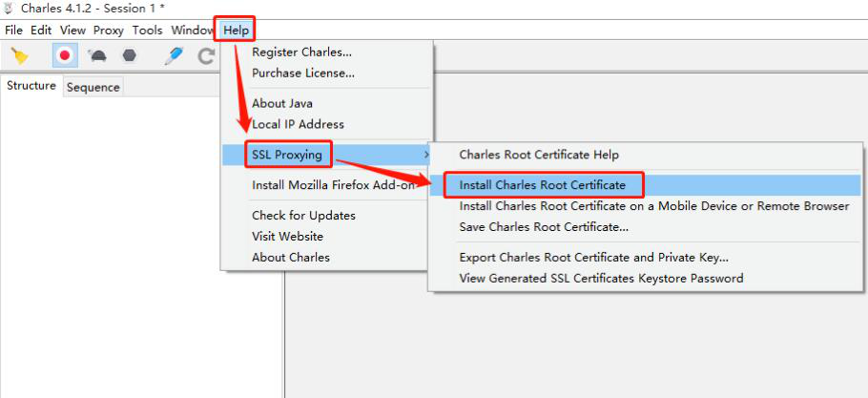Choose Save Charles Root Certificate...
The width and height of the screenshot is (868, 398).
tap(646, 227)
